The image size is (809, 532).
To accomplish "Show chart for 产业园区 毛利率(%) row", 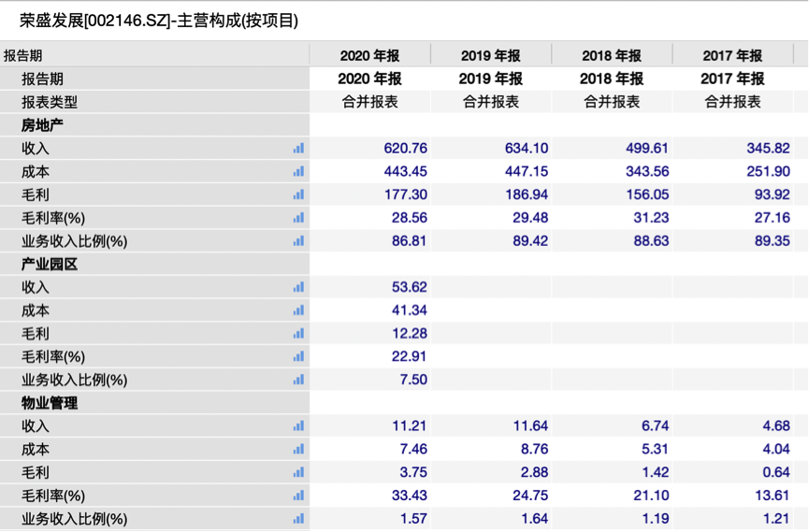I will pos(298,356).
